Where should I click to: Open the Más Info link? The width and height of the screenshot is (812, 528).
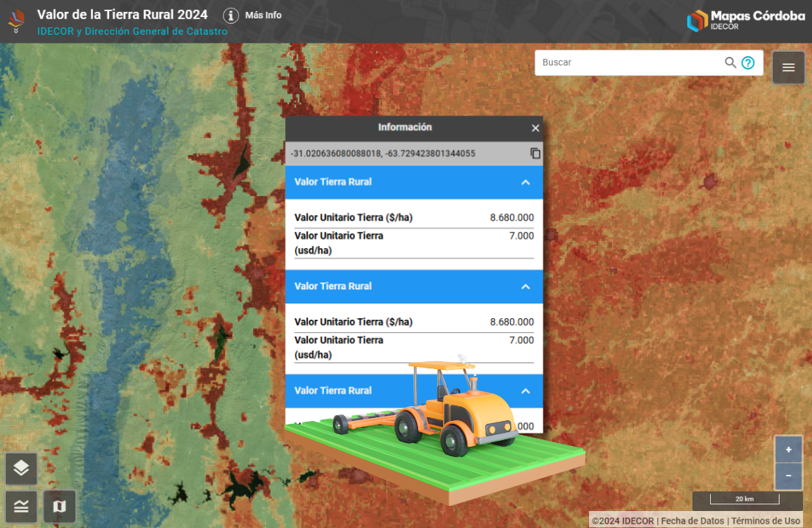point(263,16)
